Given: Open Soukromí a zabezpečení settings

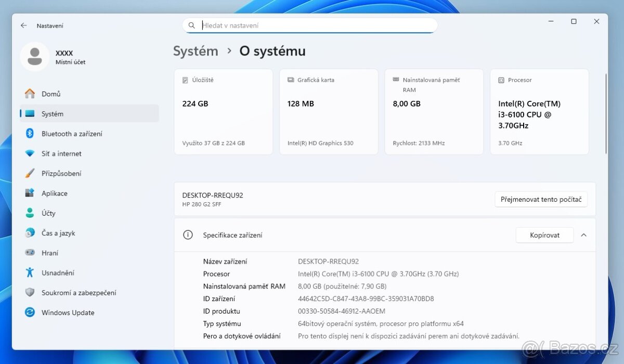Looking at the screenshot, I should pos(79,293).
